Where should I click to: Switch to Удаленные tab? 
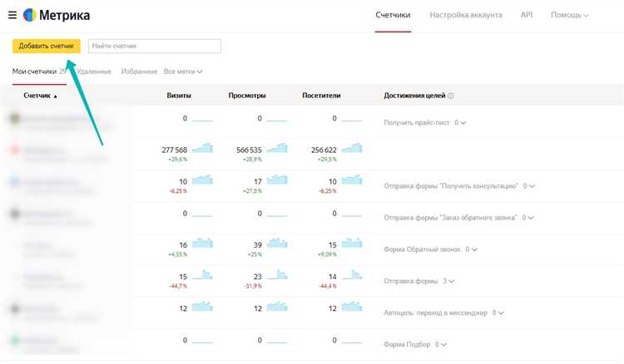[x=94, y=71]
